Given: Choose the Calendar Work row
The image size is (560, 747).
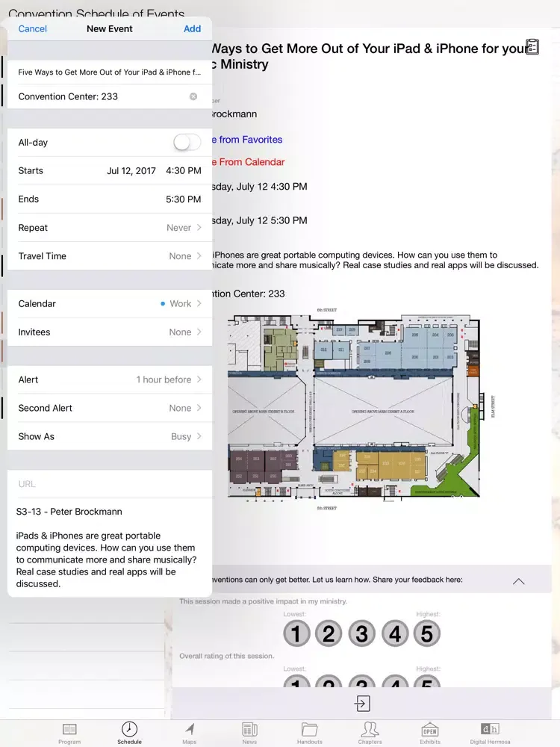Looking at the screenshot, I should 110,304.
